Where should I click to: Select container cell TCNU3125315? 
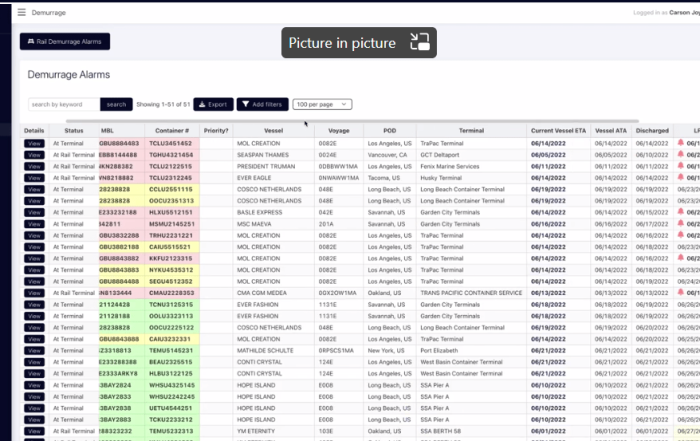171,304
